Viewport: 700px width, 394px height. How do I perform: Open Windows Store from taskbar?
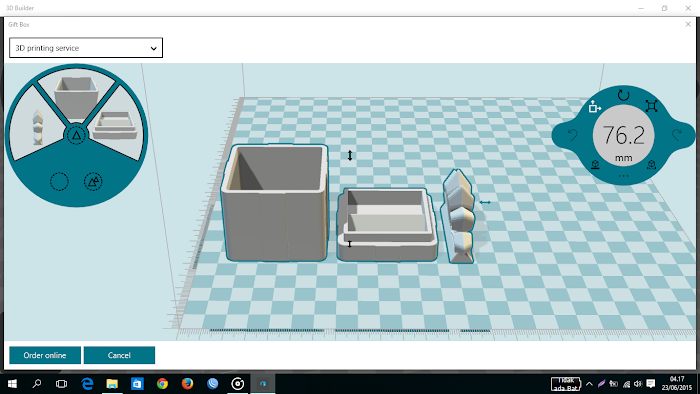click(x=137, y=383)
